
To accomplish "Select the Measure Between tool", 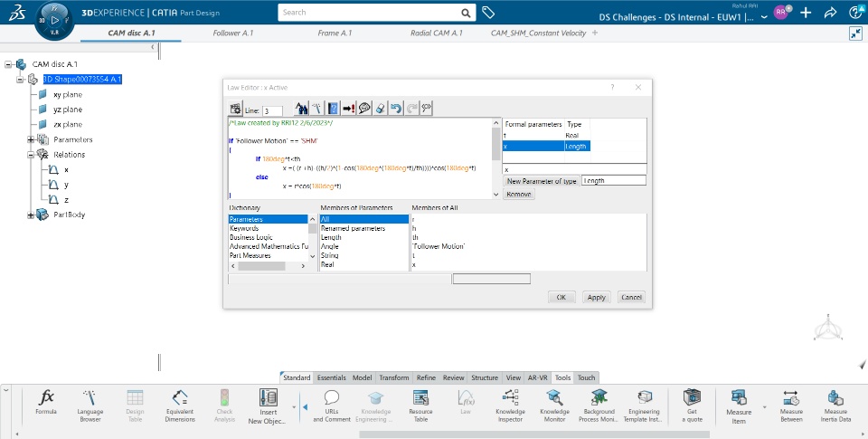I will click(x=791, y=406).
